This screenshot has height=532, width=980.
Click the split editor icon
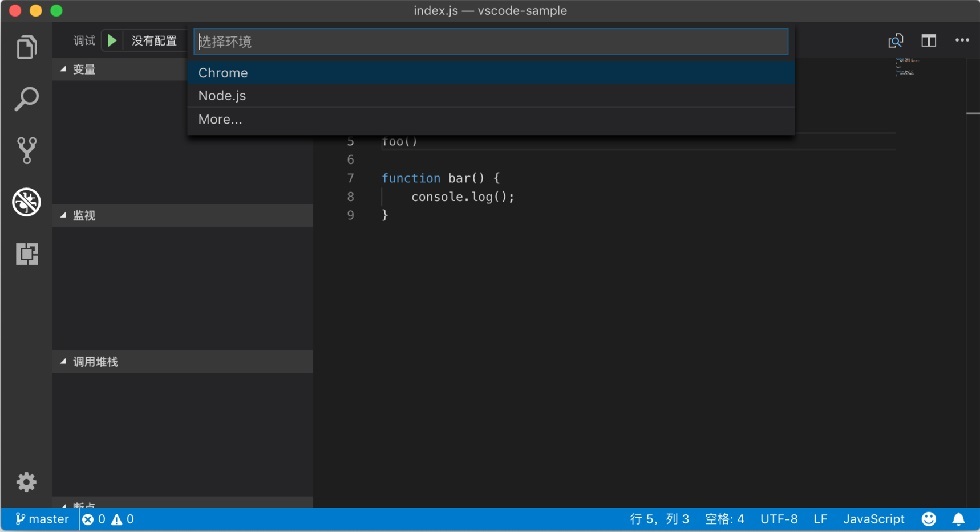pyautogui.click(x=929, y=41)
